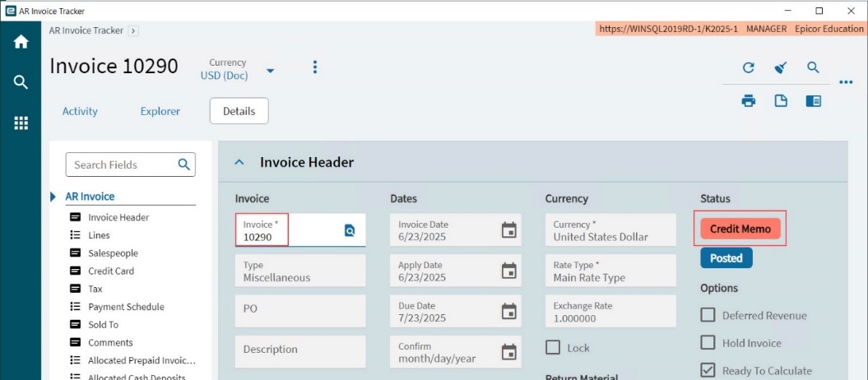Collapse the Invoice Header section
This screenshot has height=380, width=868.
pos(239,162)
